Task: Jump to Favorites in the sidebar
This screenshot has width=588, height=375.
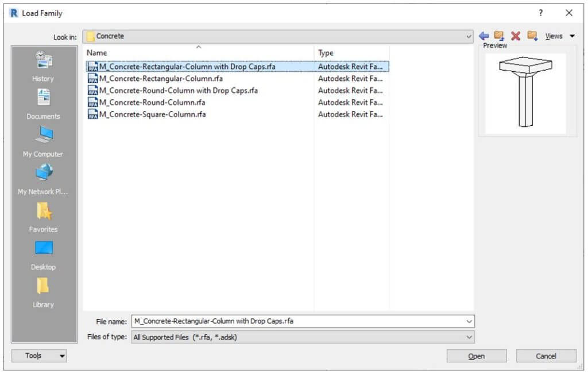Action: (42, 217)
